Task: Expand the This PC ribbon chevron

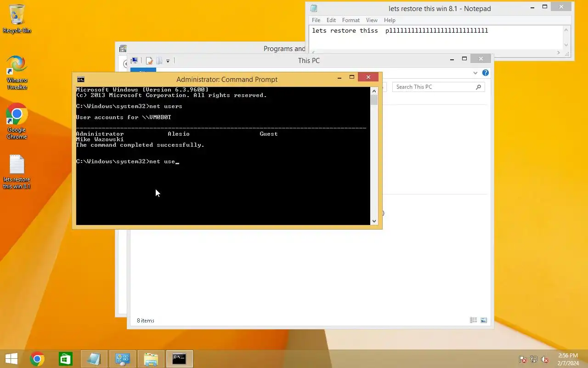Action: (475, 73)
